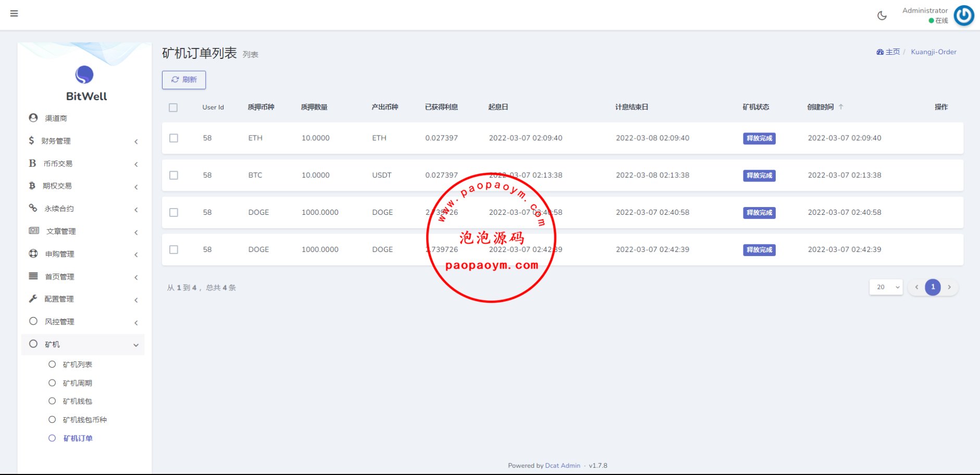Expand the 币币交易 menu
The width and height of the screenshot is (980, 475).
(x=83, y=164)
